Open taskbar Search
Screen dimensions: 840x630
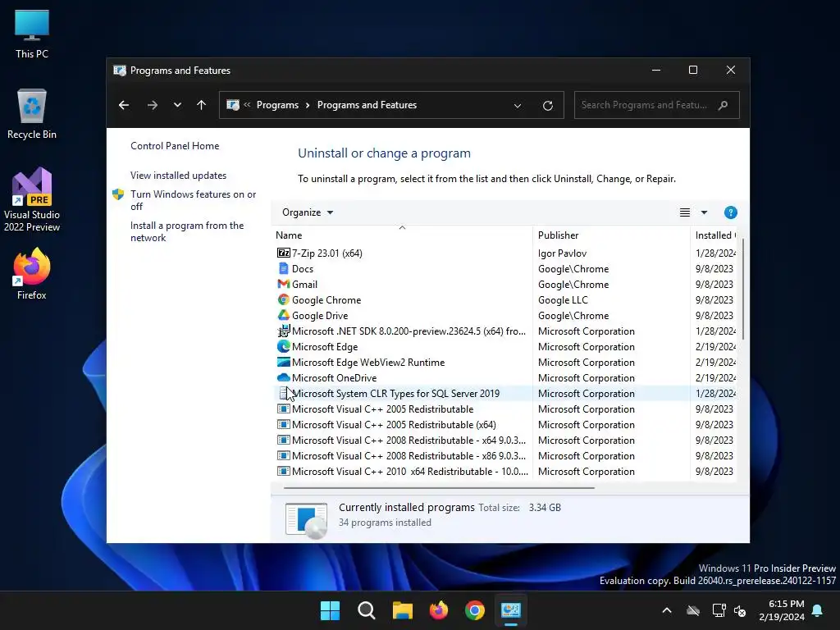[367, 610]
